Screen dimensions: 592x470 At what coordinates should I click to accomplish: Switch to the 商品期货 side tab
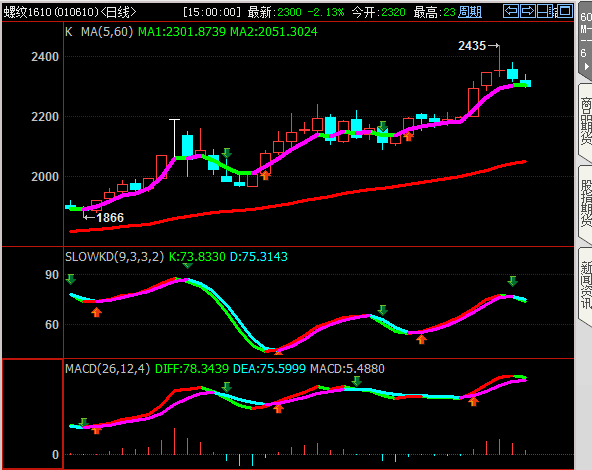pyautogui.click(x=586, y=121)
